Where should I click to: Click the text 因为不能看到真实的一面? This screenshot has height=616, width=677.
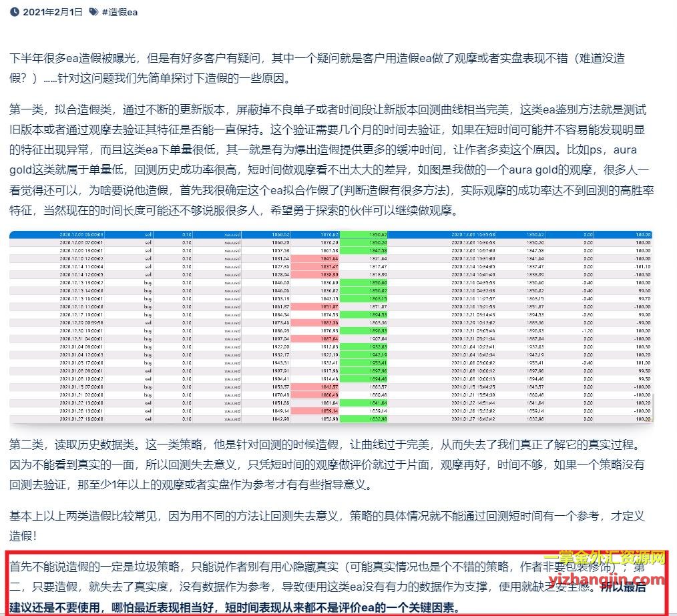71,465
